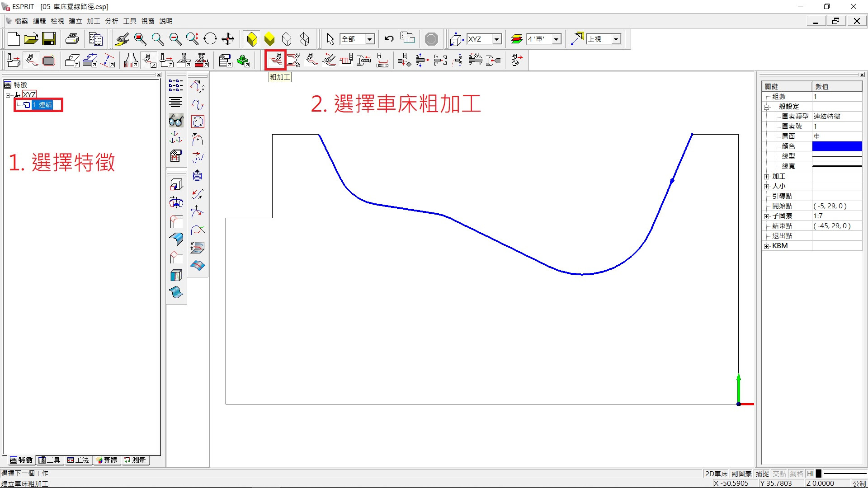This screenshot has width=868, height=488.
Task: Open the 上視 view dropdown
Action: [616, 39]
